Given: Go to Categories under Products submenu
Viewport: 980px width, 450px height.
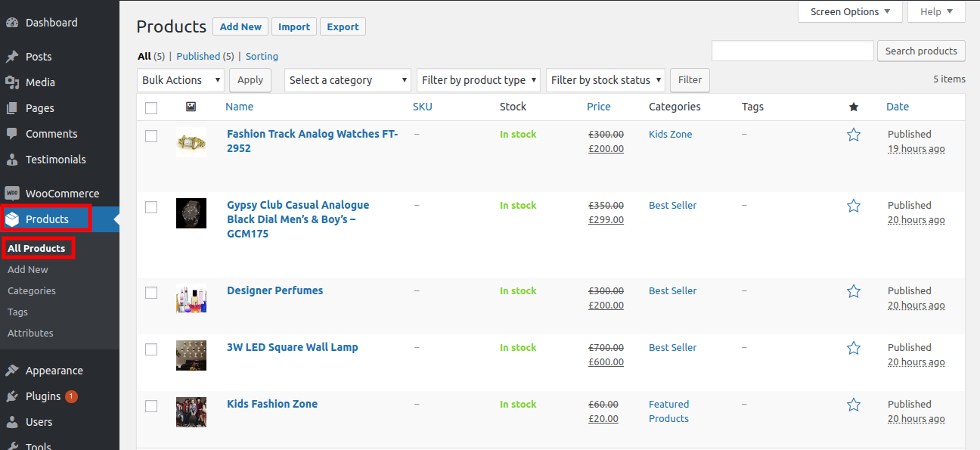Looking at the screenshot, I should (x=32, y=290).
